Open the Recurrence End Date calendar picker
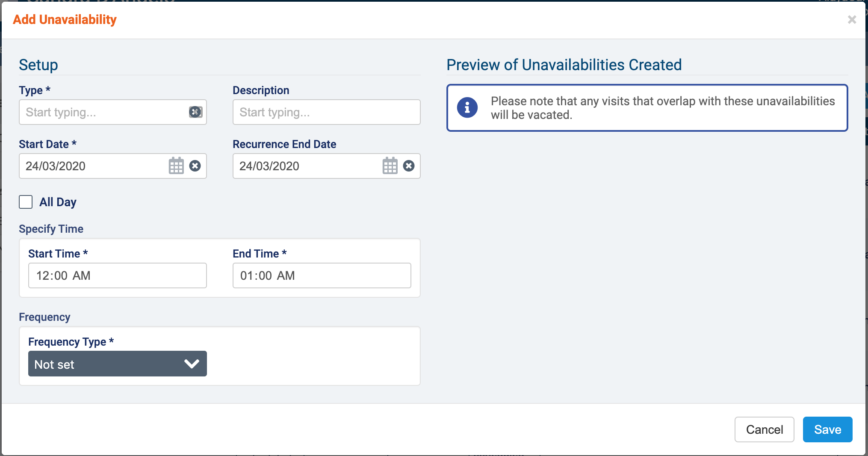 click(390, 166)
